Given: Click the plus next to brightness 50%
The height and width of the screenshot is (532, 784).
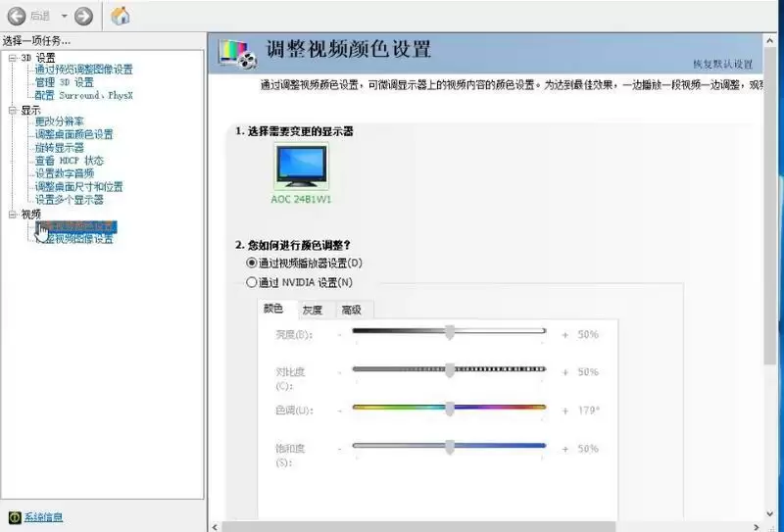Looking at the screenshot, I should click(565, 334).
